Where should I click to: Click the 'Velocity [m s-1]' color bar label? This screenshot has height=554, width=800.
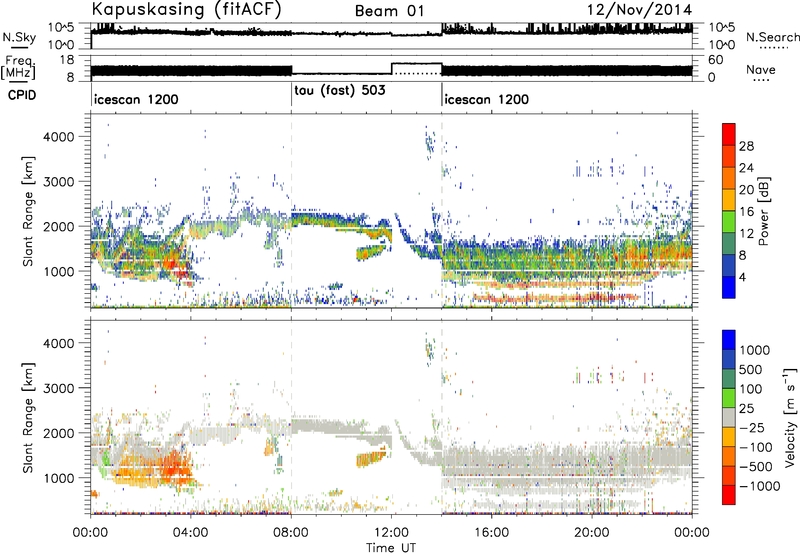tap(790, 417)
